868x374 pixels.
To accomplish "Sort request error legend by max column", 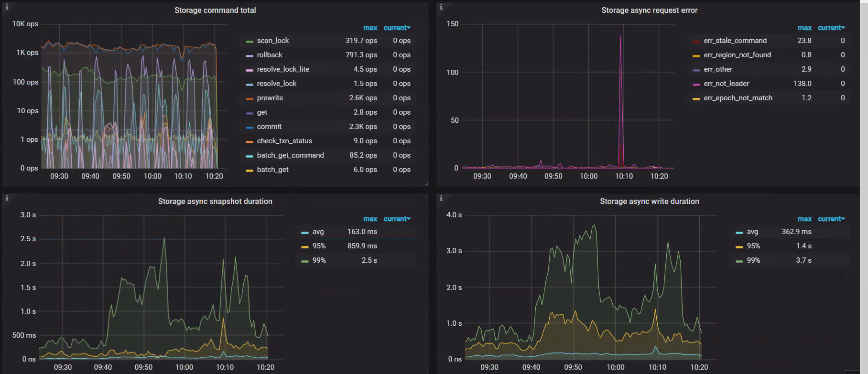I will [x=804, y=28].
